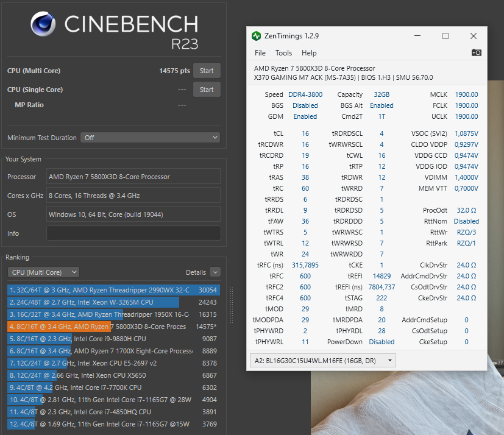The width and height of the screenshot is (504, 435).
Task: Select the Core i7-4850HQ ranking row
Action: (113, 412)
